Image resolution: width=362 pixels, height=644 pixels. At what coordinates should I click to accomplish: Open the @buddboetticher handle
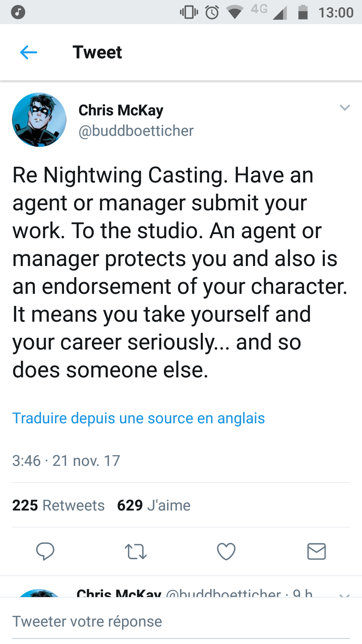click(136, 131)
